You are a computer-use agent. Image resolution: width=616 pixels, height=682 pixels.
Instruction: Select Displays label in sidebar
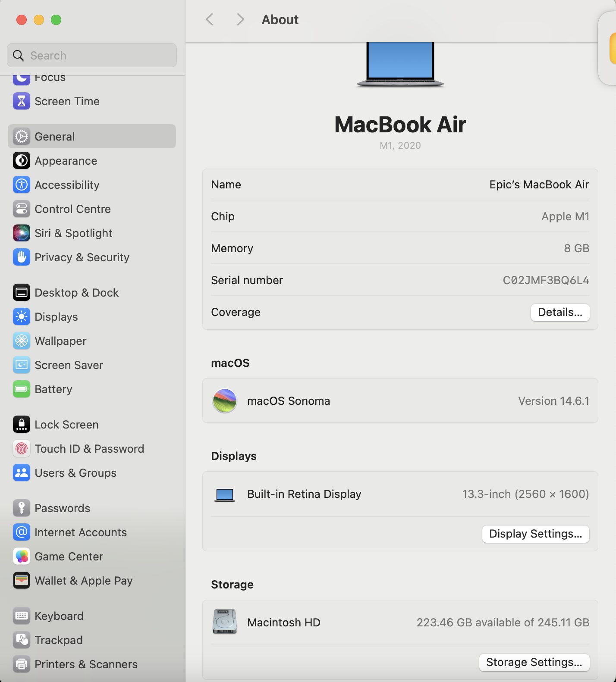[x=56, y=317]
